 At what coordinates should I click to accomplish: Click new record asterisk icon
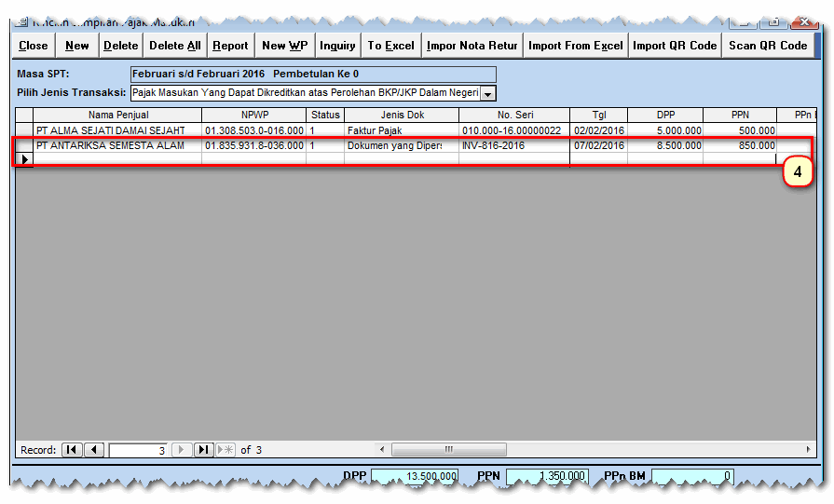(x=226, y=450)
